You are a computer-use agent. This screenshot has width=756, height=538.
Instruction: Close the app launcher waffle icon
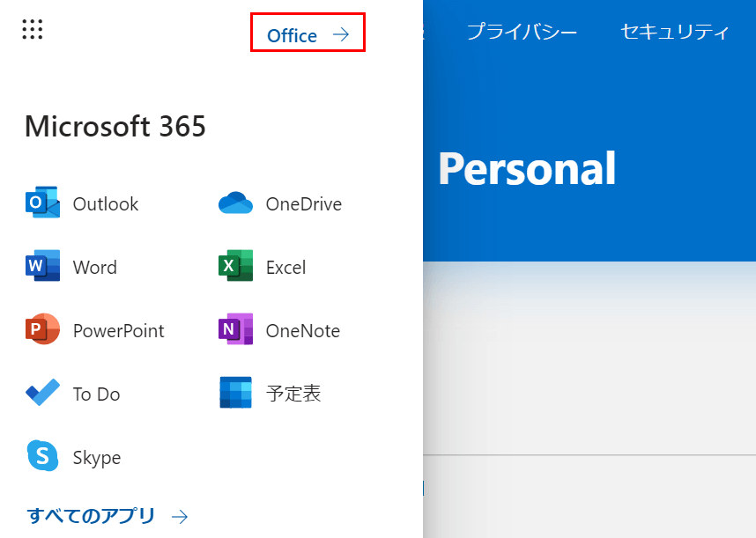click(33, 29)
